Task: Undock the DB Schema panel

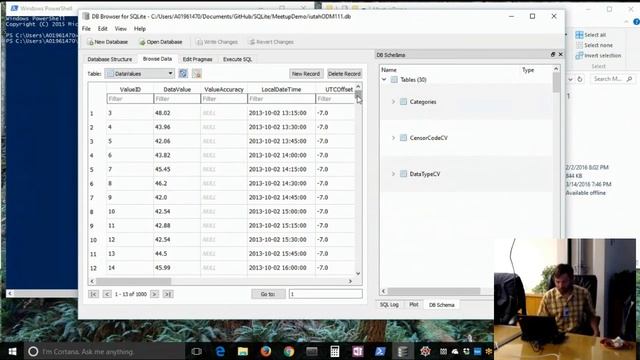Action: tap(553, 54)
